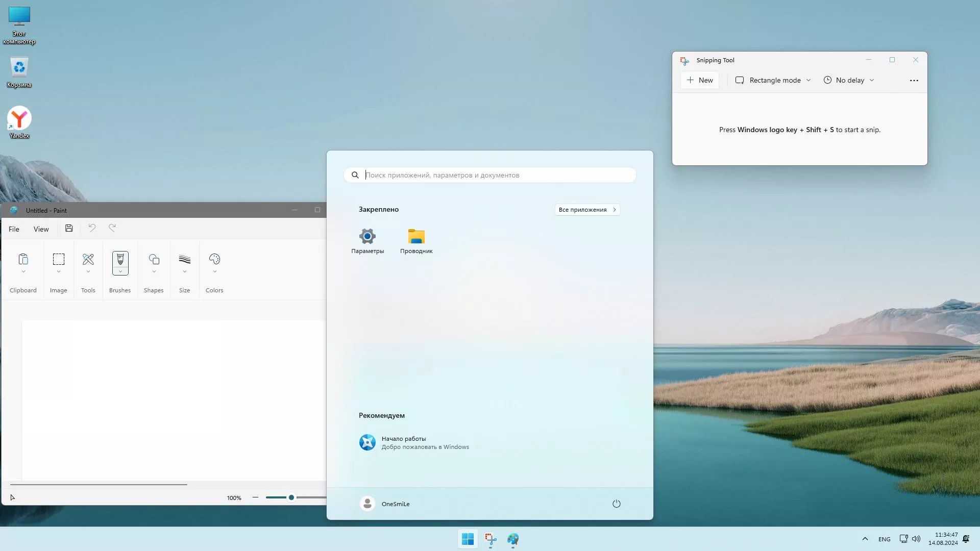The width and height of the screenshot is (980, 551).
Task: Click the Save icon in Paint
Action: click(69, 229)
